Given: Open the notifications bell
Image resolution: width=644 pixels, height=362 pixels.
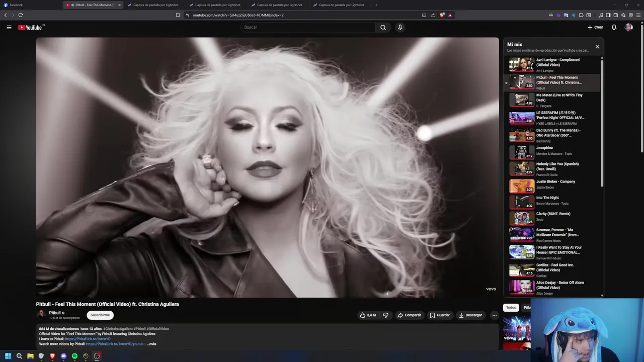Looking at the screenshot, I should [614, 27].
